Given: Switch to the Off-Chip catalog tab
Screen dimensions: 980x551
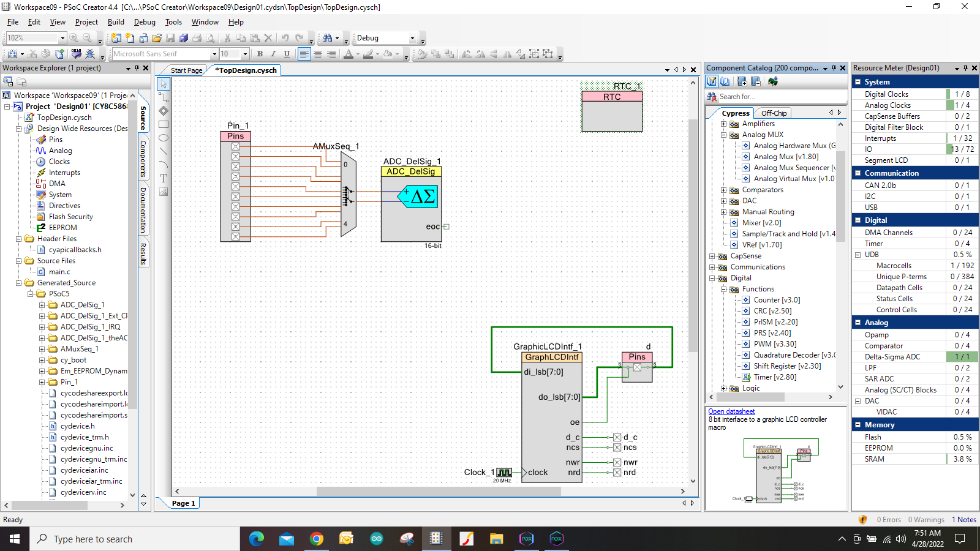Looking at the screenshot, I should (774, 113).
